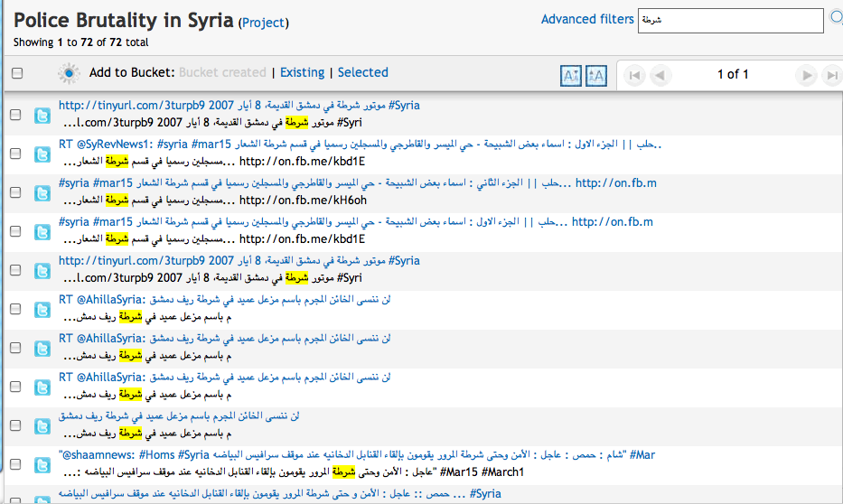843x504 pixels.
Task: Open the Project link beside the title
Action: [x=264, y=23]
